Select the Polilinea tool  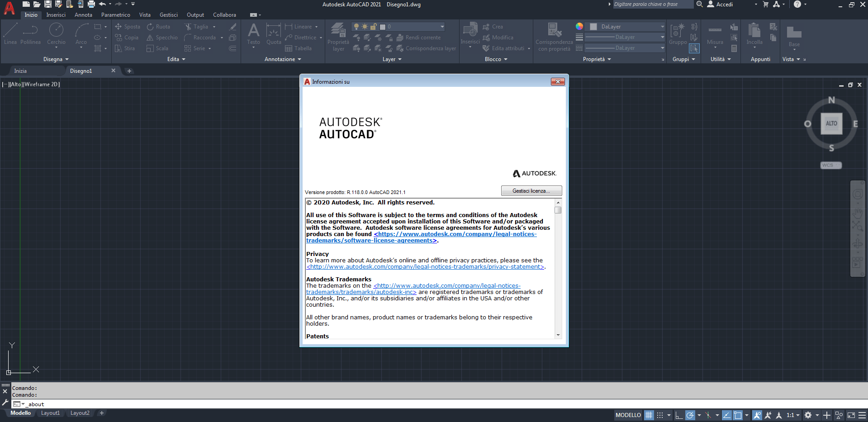[x=30, y=34]
